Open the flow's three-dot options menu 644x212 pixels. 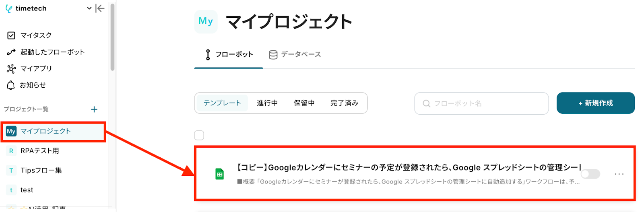[619, 174]
